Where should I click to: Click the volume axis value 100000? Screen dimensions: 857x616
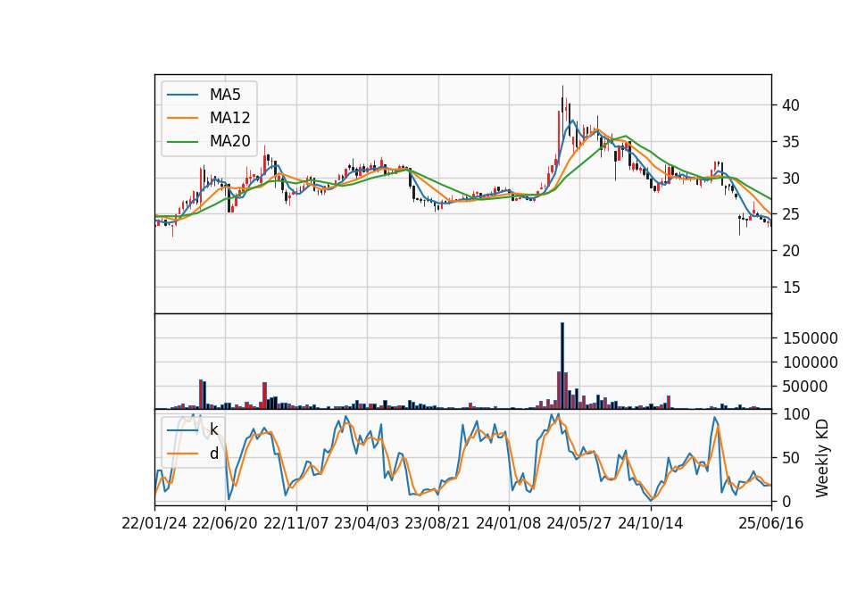pos(811,362)
